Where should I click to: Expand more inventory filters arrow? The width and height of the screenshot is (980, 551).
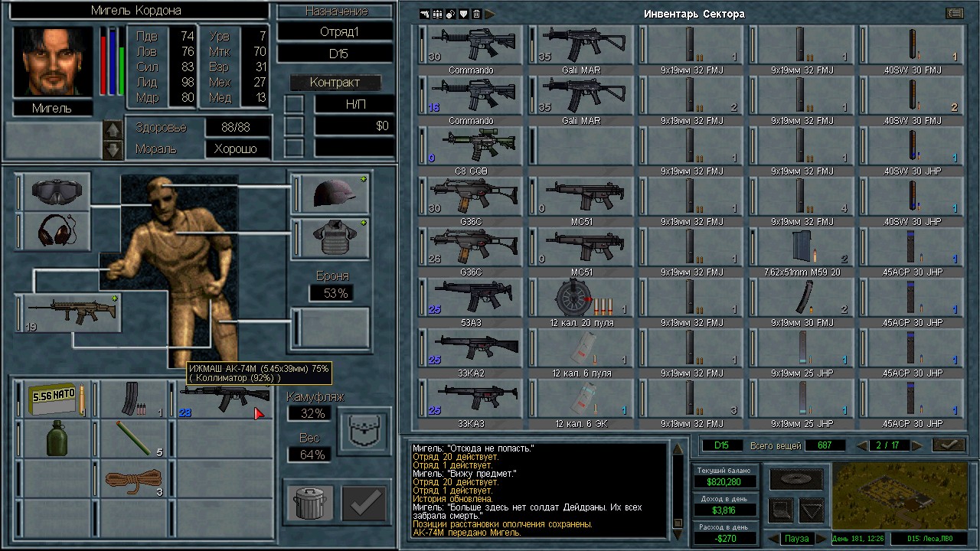pos(490,14)
